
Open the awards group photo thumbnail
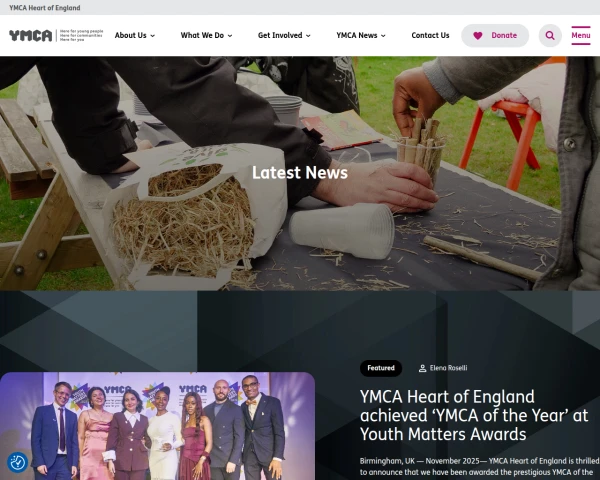(x=157, y=426)
